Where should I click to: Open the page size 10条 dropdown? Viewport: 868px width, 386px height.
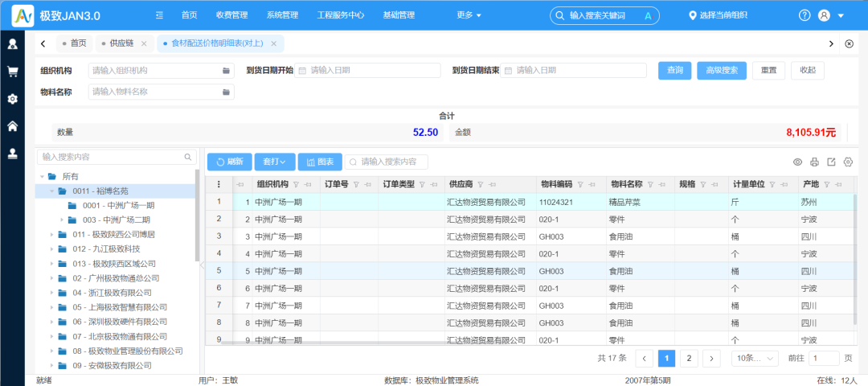755,359
